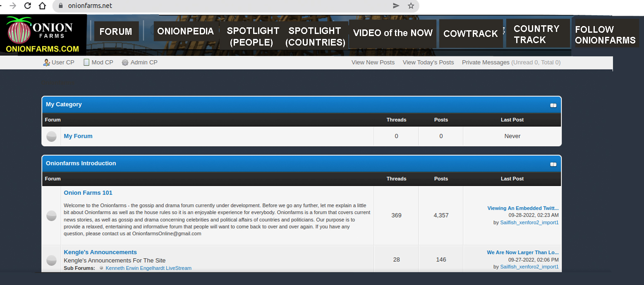Click the status icon beside Onion Farms 101
The width and height of the screenshot is (644, 285).
(51, 215)
